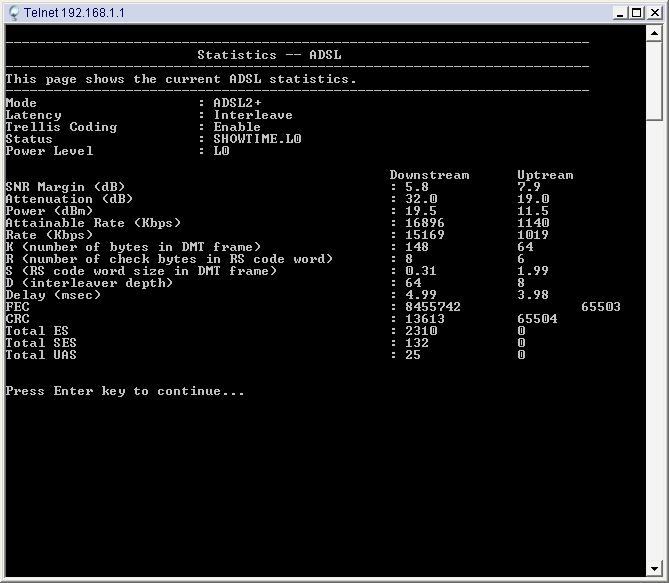Click the downstream Attenuation value 32.0
669x583 pixels.
pos(421,199)
